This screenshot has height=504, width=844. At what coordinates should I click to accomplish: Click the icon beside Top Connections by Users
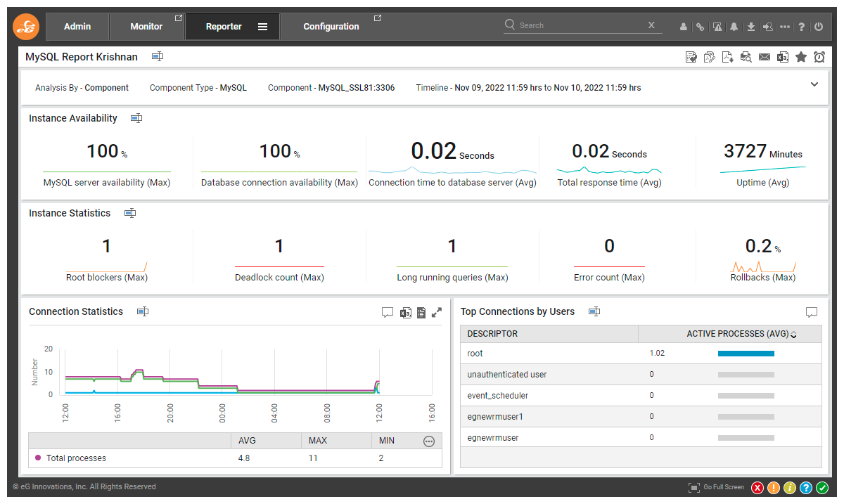point(594,311)
